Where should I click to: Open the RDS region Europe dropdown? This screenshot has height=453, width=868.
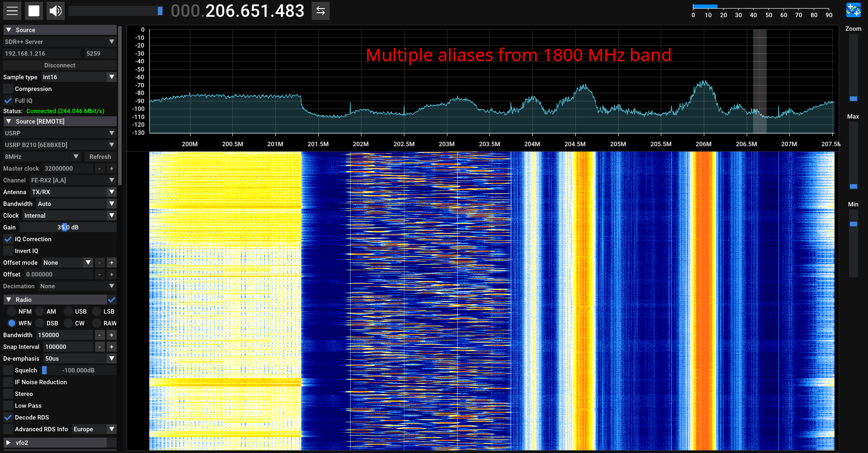point(94,429)
